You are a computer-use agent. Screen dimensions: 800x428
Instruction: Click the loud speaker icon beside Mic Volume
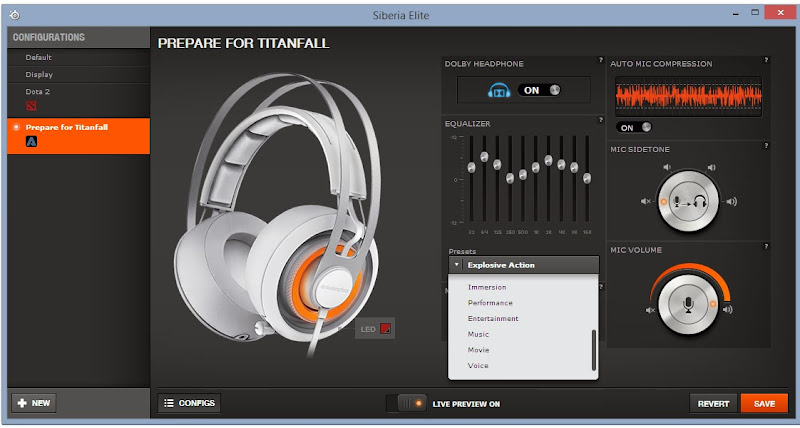coord(728,309)
